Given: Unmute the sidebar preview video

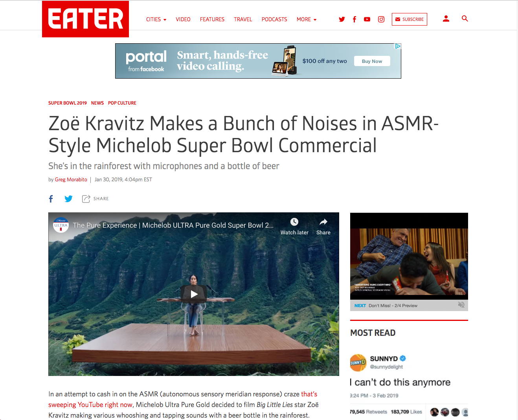Looking at the screenshot, I should point(461,305).
